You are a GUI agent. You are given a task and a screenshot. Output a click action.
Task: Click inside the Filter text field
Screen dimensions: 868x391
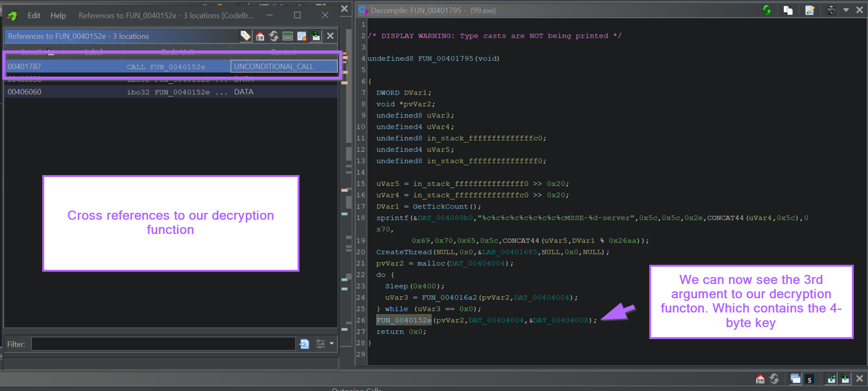click(x=163, y=344)
